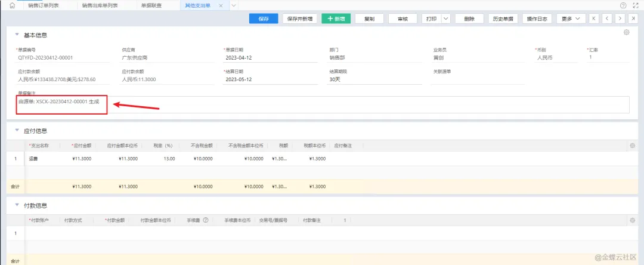Toggle fullscreen with the expand icon
The width and height of the screenshot is (644, 265).
[636, 5]
